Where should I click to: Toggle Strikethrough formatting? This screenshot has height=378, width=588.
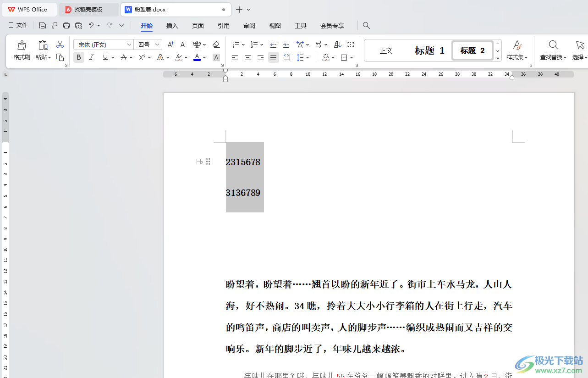coord(124,57)
